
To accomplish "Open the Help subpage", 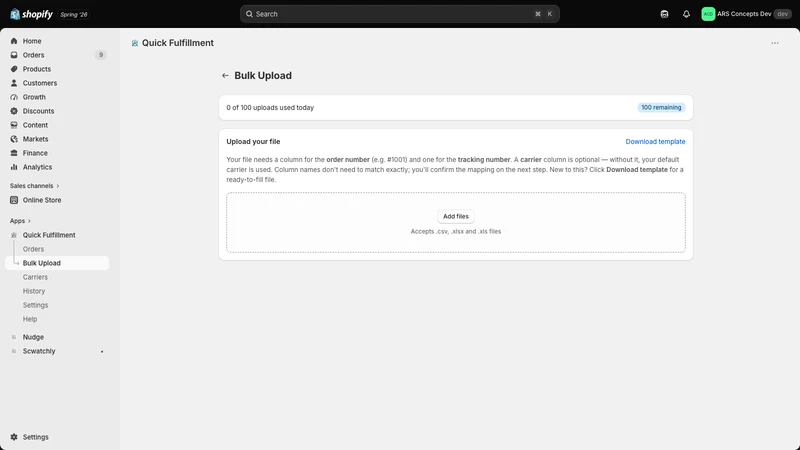I will (x=30, y=319).
